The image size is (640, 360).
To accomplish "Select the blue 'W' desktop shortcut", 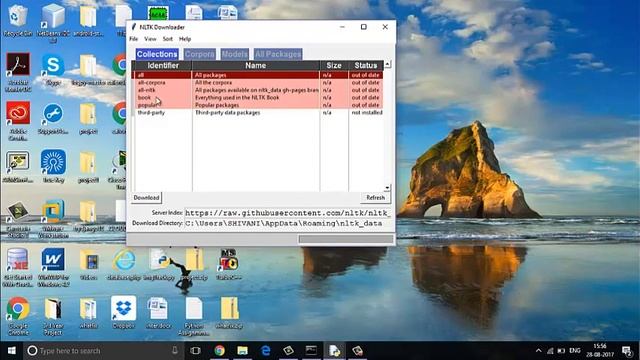I will coord(53,267).
